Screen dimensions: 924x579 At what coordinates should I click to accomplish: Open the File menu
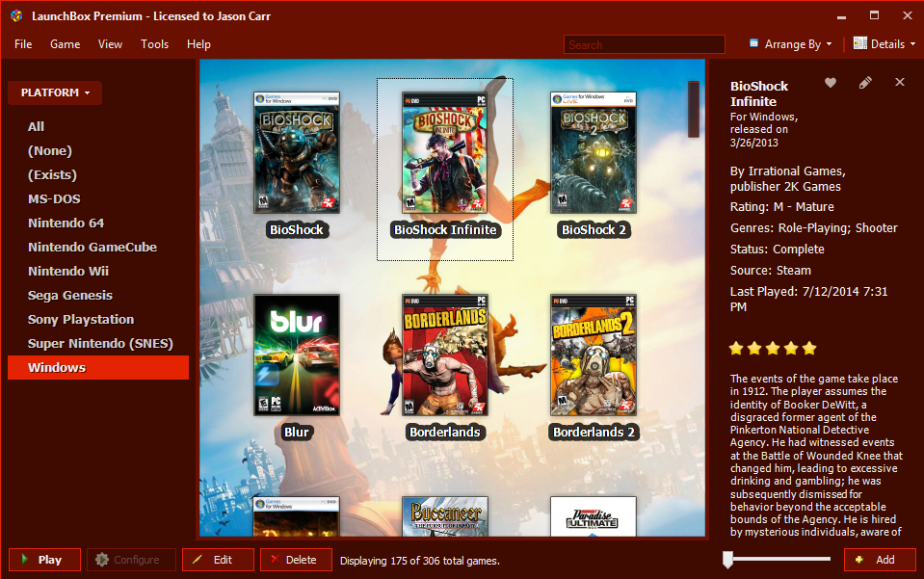click(x=23, y=44)
